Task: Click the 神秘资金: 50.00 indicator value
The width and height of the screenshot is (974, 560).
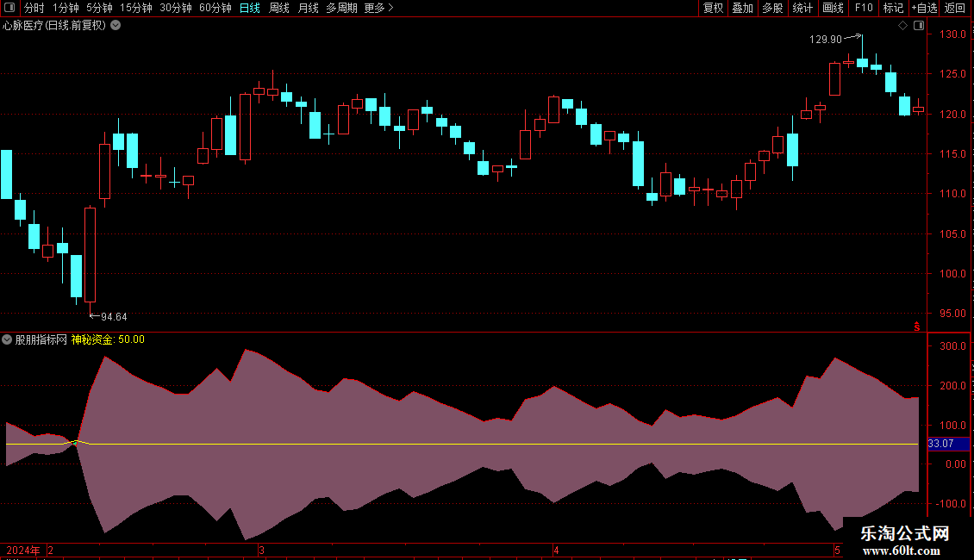Action: (x=108, y=339)
